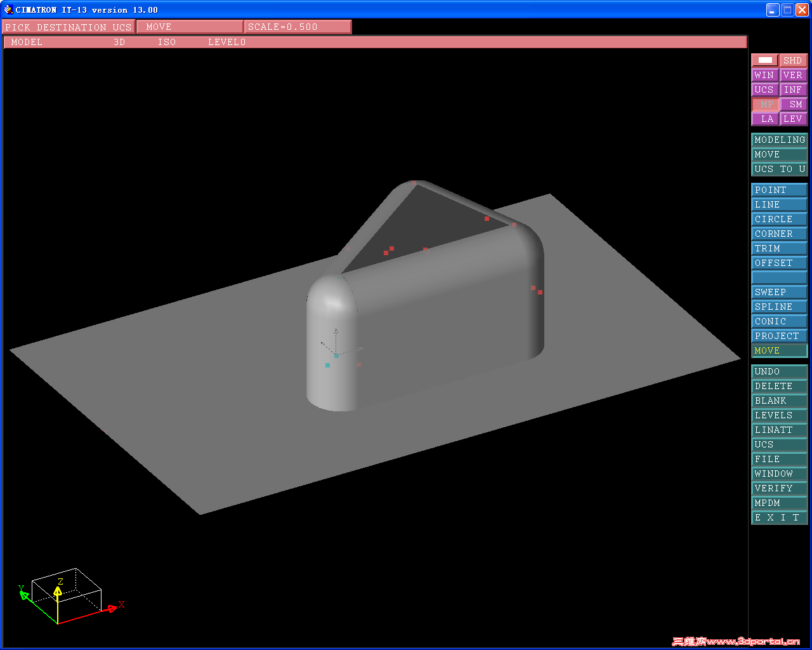This screenshot has width=812, height=650.
Task: Open the MPDM command
Action: click(780, 503)
